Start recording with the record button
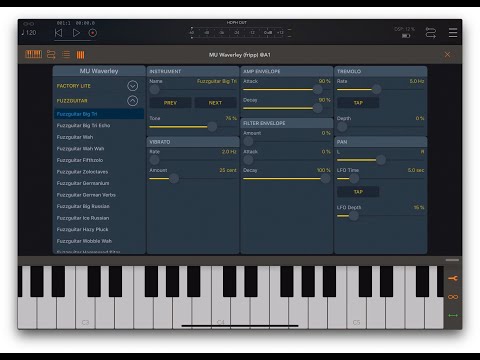This screenshot has width=480, height=360. pos(93,33)
